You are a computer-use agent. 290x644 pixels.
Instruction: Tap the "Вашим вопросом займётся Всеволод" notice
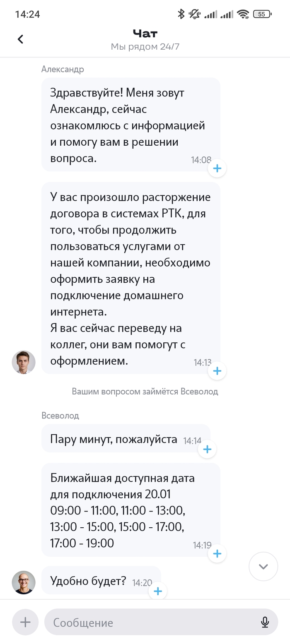click(145, 392)
